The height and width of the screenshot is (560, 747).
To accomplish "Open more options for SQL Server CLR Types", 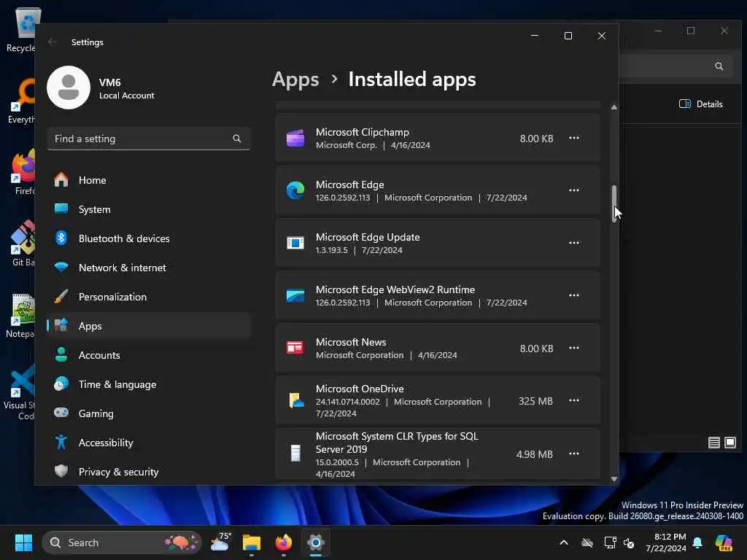I will pos(574,454).
